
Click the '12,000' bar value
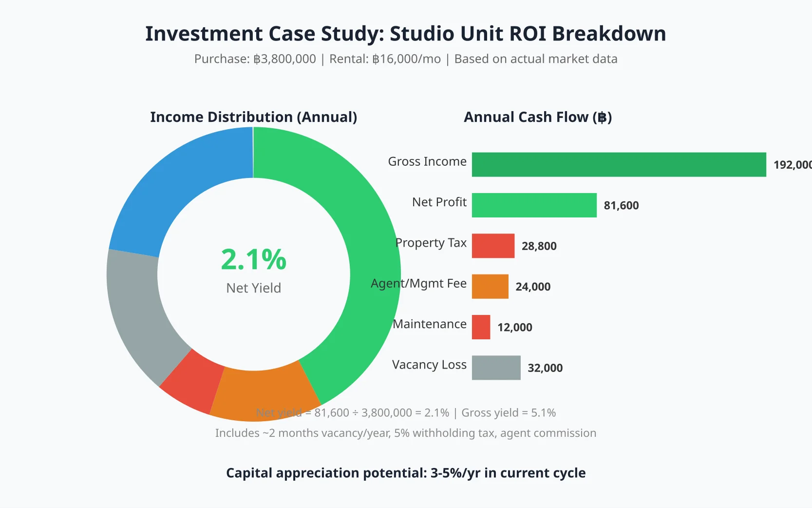pyautogui.click(x=515, y=327)
